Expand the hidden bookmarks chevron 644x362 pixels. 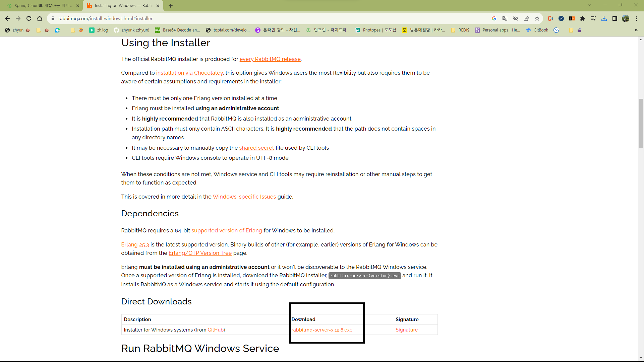pos(636,30)
